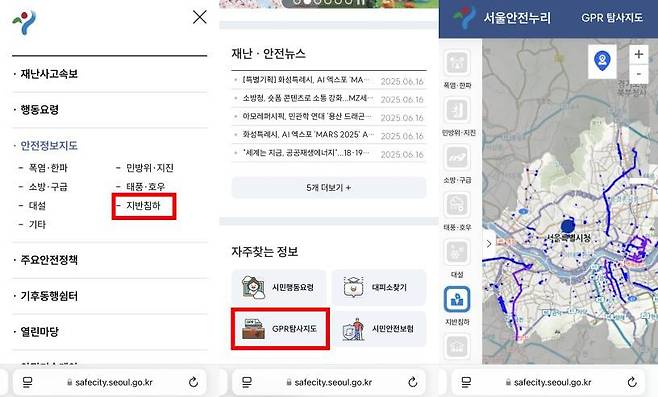Tap the 서울안전누리 header logo on map screen

(501, 18)
